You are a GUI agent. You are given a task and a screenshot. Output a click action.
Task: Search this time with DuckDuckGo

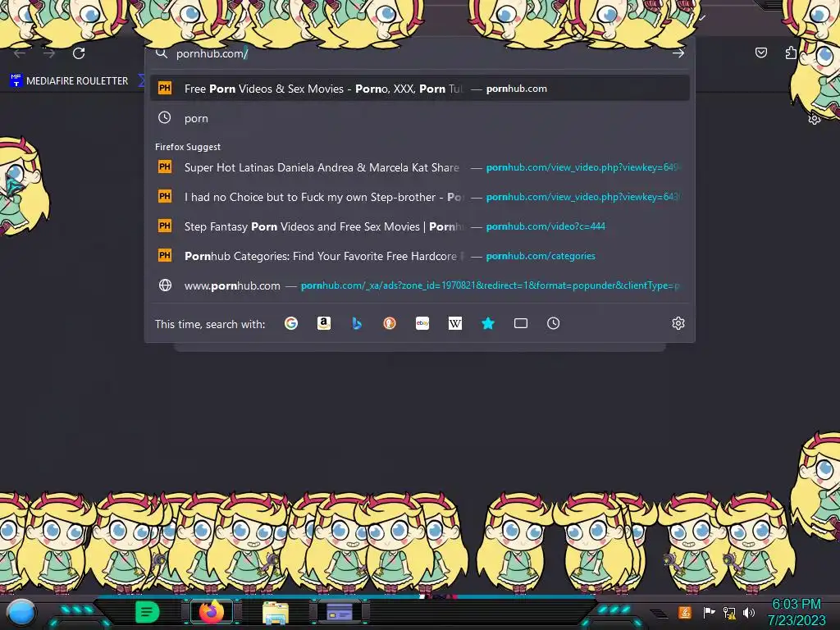[390, 323]
